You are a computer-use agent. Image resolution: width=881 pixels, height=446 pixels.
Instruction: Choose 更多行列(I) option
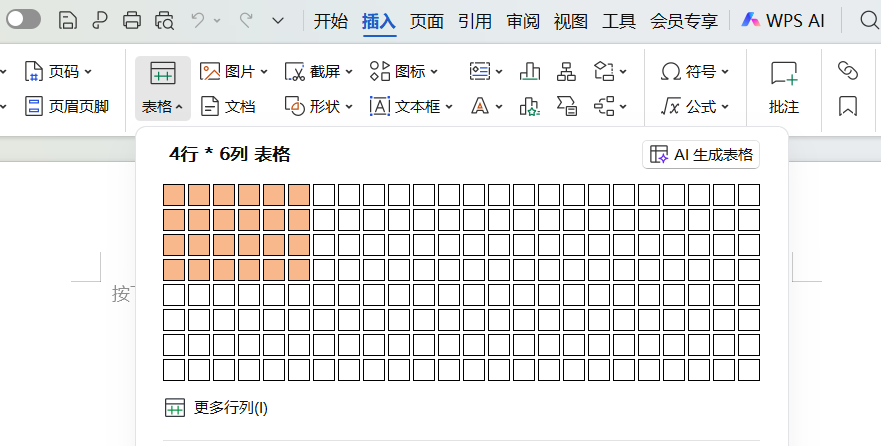pyautogui.click(x=216, y=407)
